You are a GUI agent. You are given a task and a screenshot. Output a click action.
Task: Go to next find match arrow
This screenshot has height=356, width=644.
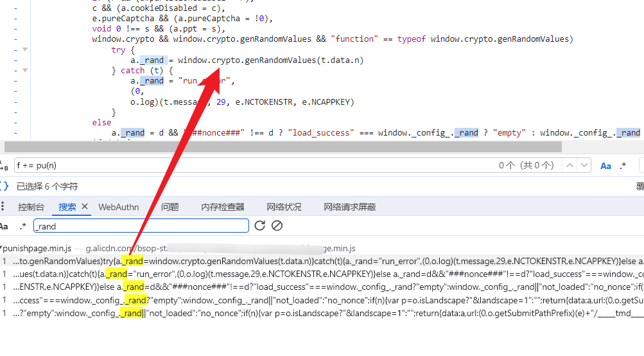[584, 166]
